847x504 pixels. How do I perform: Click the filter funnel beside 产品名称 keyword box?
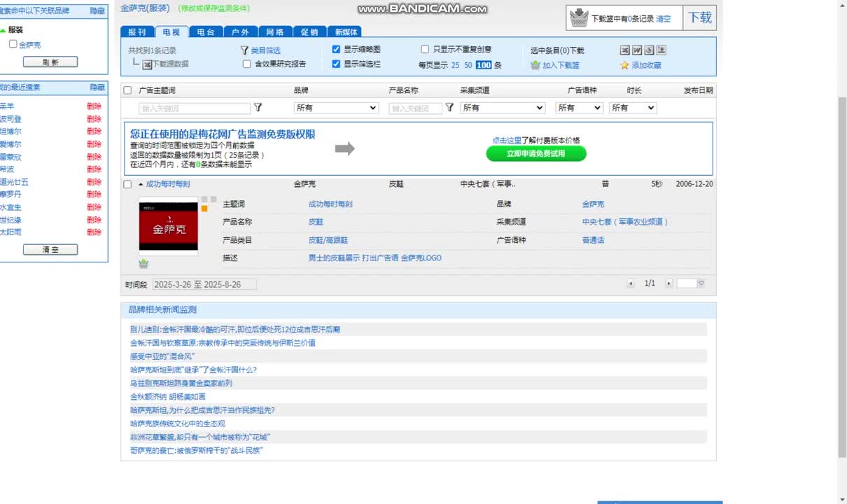pyautogui.click(x=449, y=108)
